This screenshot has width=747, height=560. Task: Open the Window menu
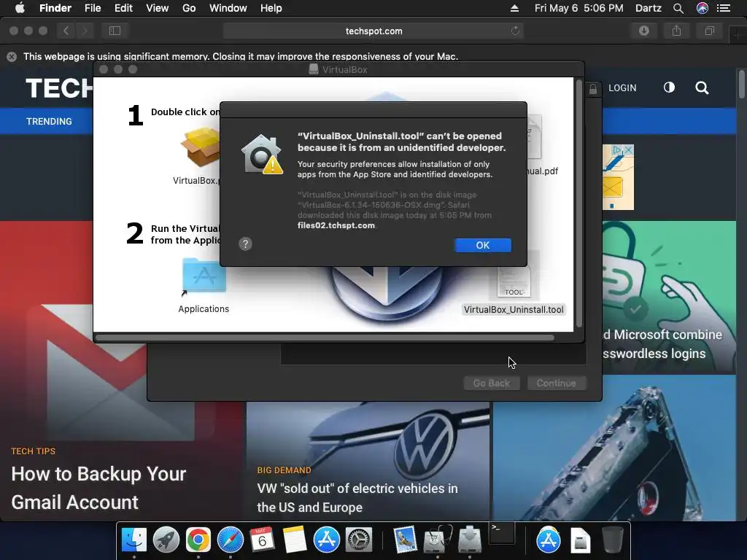tap(228, 8)
